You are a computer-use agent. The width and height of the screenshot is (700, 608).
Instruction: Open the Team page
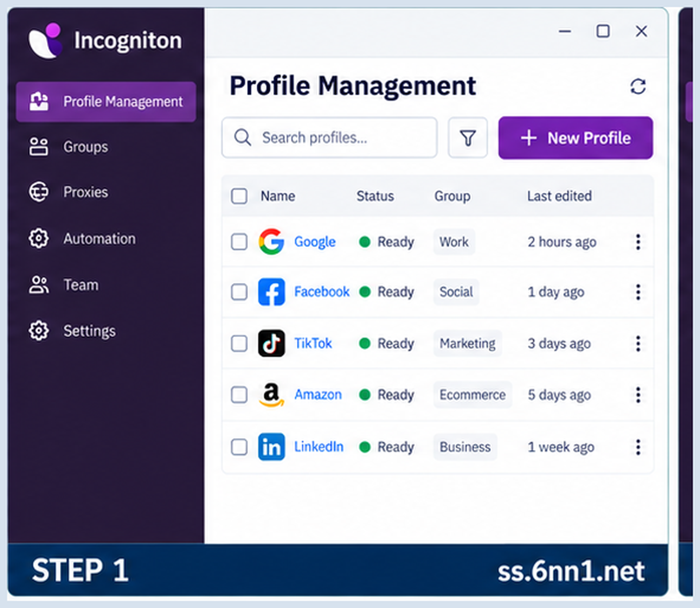[x=81, y=285]
